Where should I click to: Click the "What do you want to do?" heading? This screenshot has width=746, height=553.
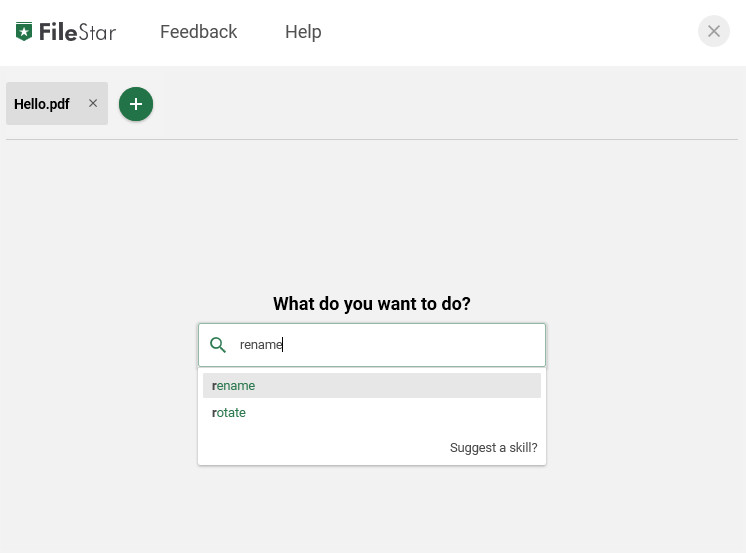pos(372,304)
